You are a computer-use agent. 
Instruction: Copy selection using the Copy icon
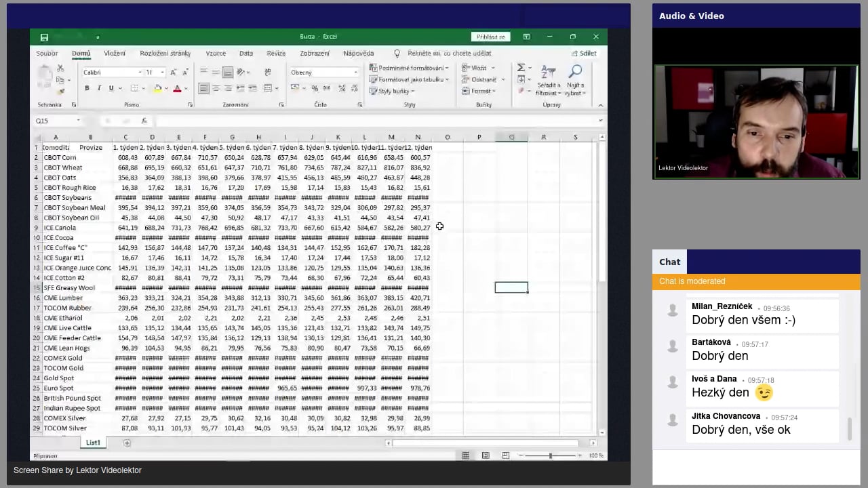coord(60,80)
